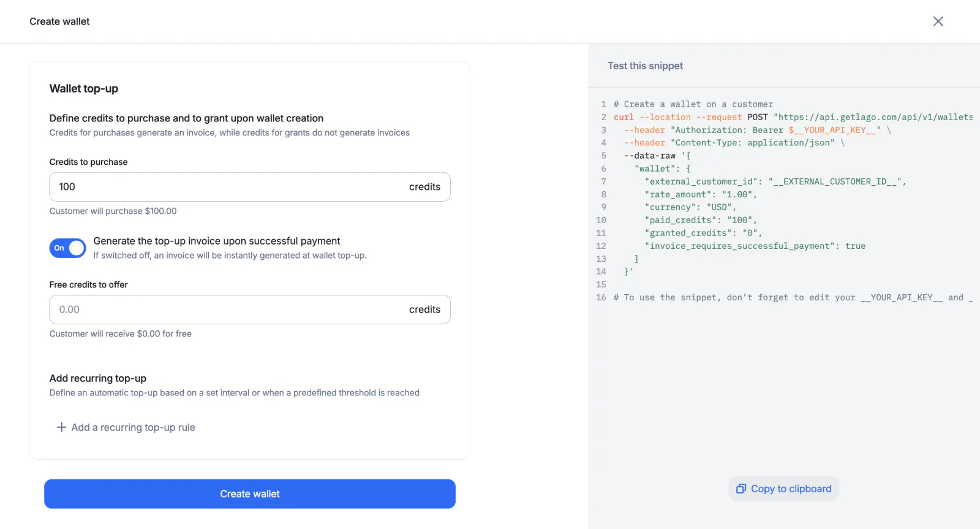Click the "invoice_requires_successful_payment": true line
This screenshot has width=980, height=529.
pos(755,246)
